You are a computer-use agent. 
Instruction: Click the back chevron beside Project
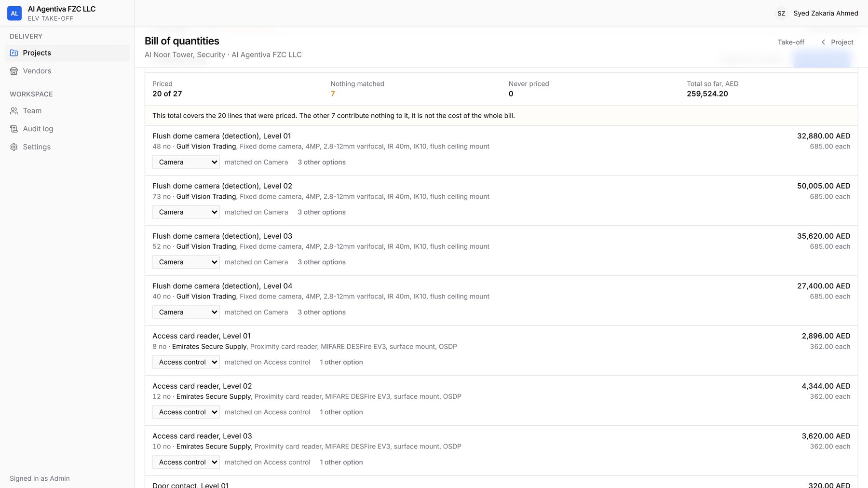823,42
